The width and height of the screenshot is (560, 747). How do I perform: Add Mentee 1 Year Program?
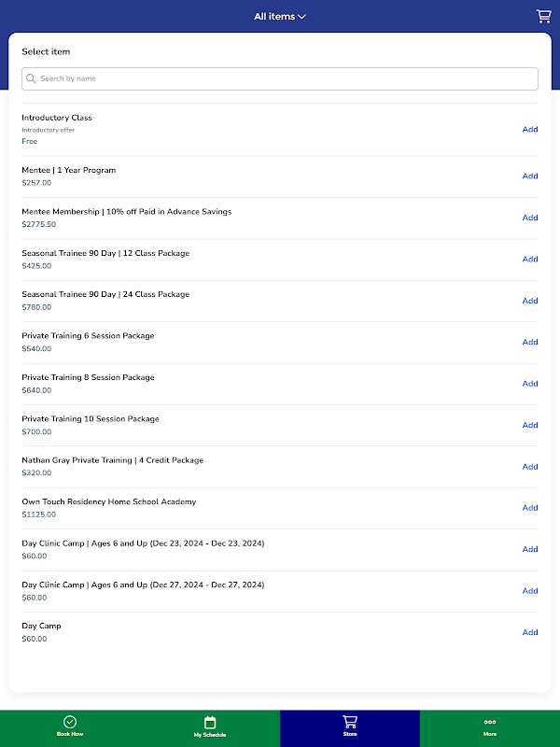(x=529, y=176)
